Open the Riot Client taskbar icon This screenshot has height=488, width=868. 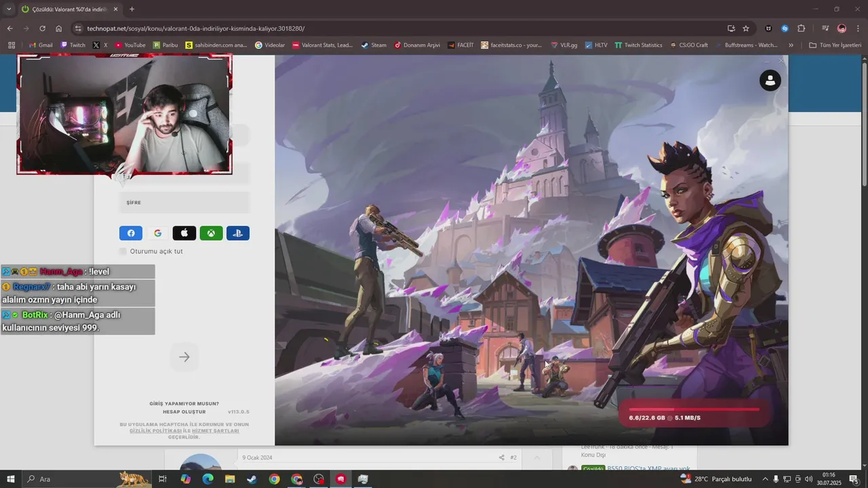coord(340,479)
